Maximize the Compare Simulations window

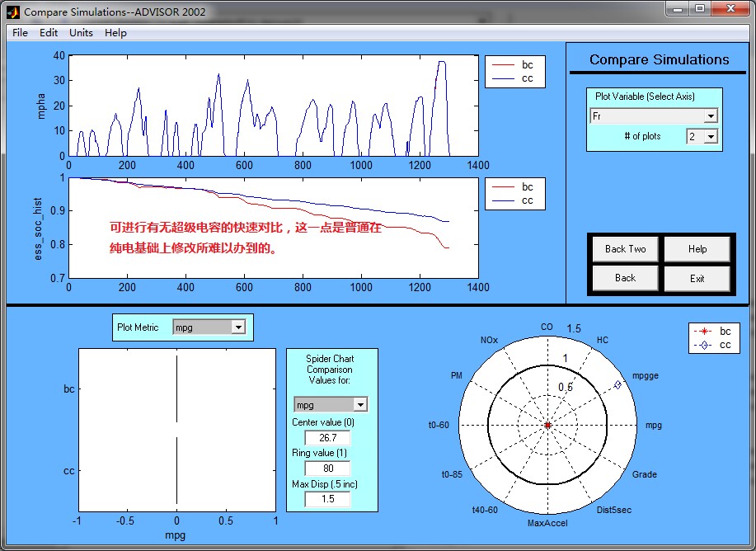(700, 9)
